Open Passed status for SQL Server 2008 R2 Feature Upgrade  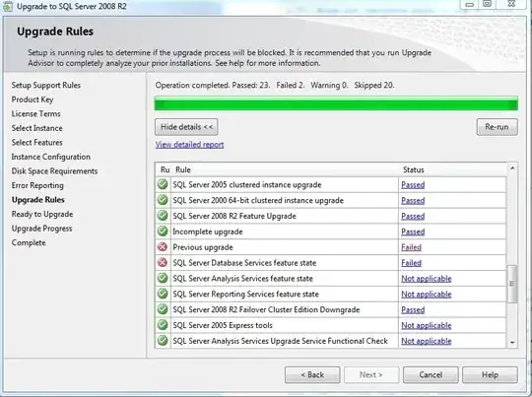tap(413, 216)
